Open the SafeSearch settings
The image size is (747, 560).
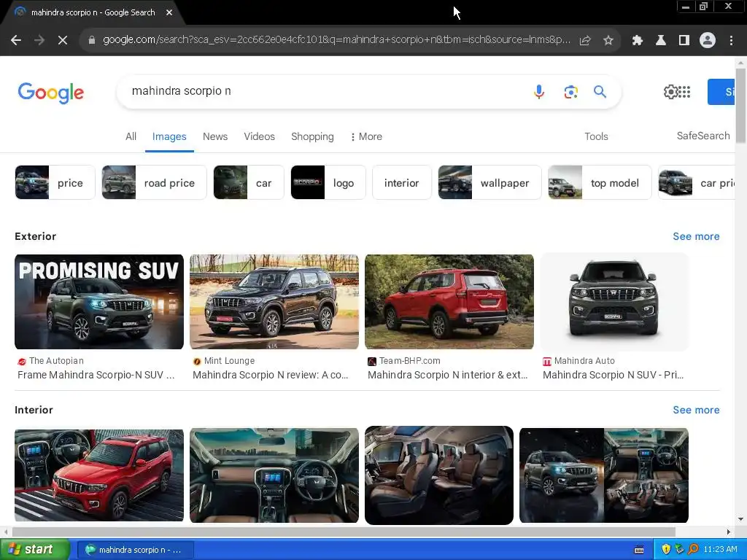pos(703,136)
